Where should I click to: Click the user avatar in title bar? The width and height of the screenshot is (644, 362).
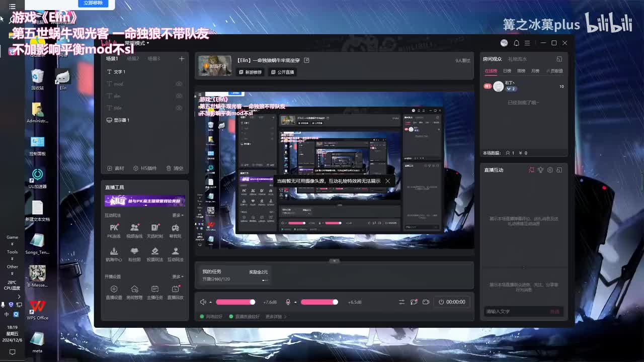504,43
